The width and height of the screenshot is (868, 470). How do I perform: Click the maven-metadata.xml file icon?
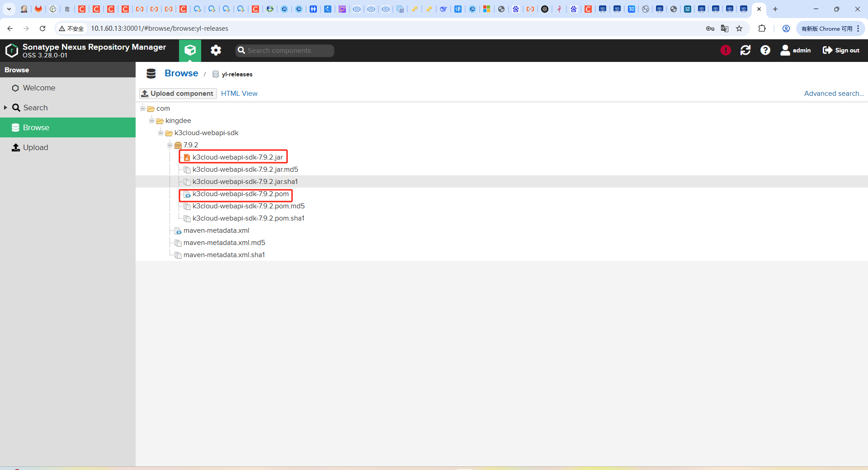(x=178, y=231)
